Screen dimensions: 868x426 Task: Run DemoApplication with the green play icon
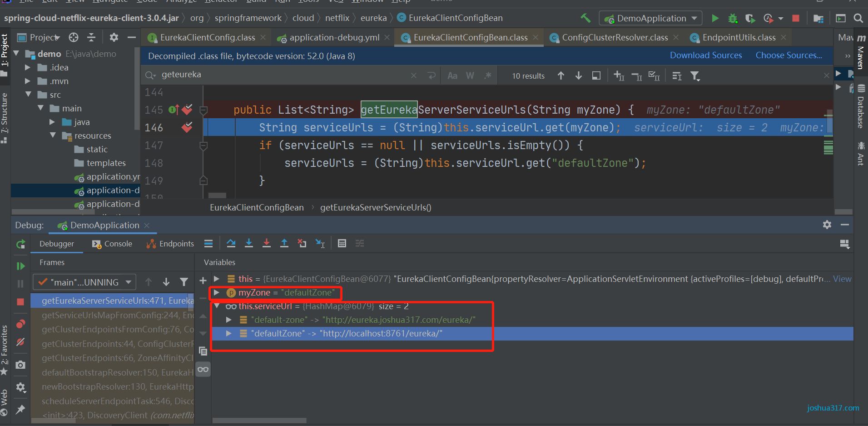coord(715,18)
